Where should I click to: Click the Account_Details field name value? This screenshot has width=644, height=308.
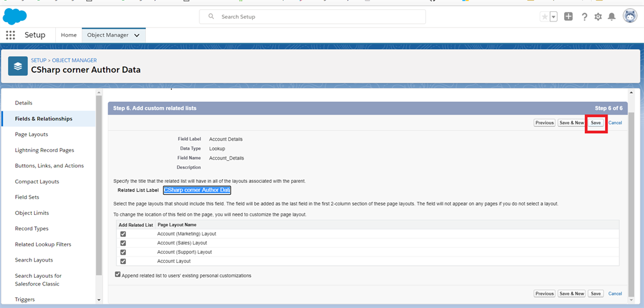coord(226,158)
